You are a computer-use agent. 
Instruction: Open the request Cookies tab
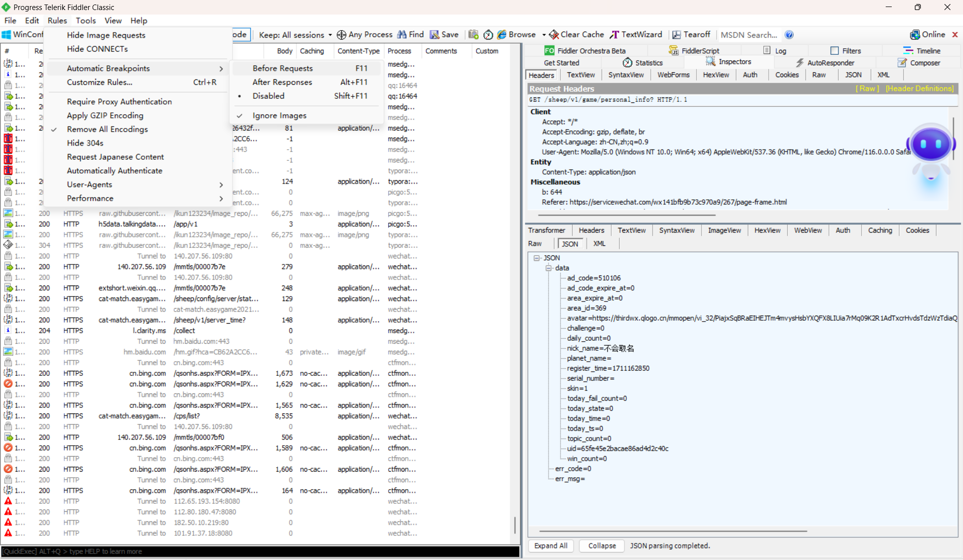click(786, 75)
